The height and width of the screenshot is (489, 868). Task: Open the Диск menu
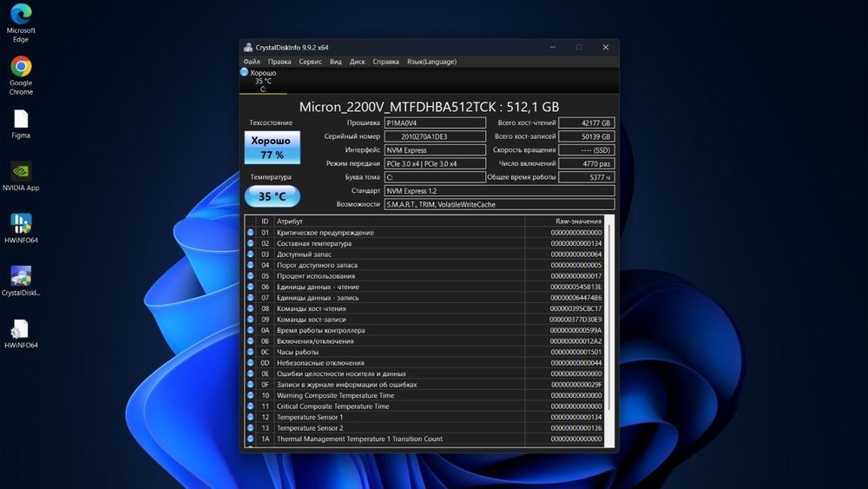[x=357, y=62]
